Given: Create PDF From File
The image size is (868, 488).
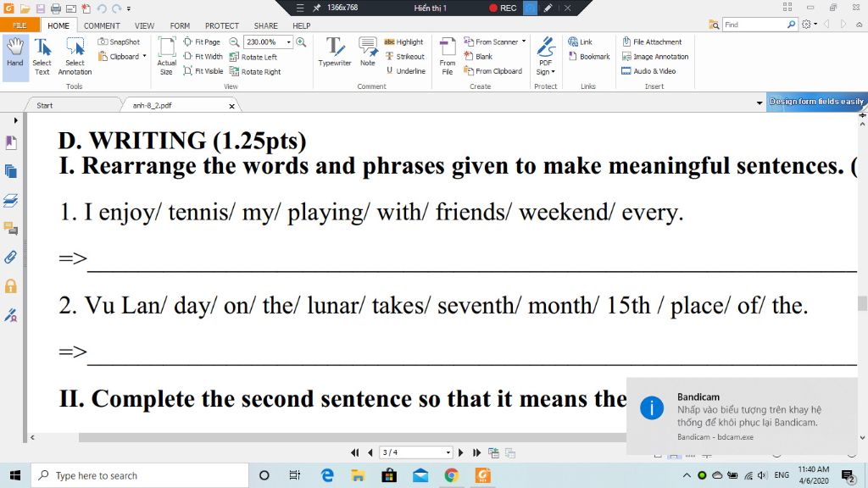Looking at the screenshot, I should [448, 57].
